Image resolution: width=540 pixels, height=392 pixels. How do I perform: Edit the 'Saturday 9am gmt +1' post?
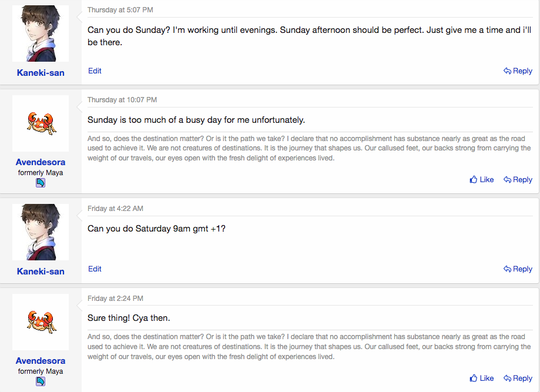click(95, 269)
